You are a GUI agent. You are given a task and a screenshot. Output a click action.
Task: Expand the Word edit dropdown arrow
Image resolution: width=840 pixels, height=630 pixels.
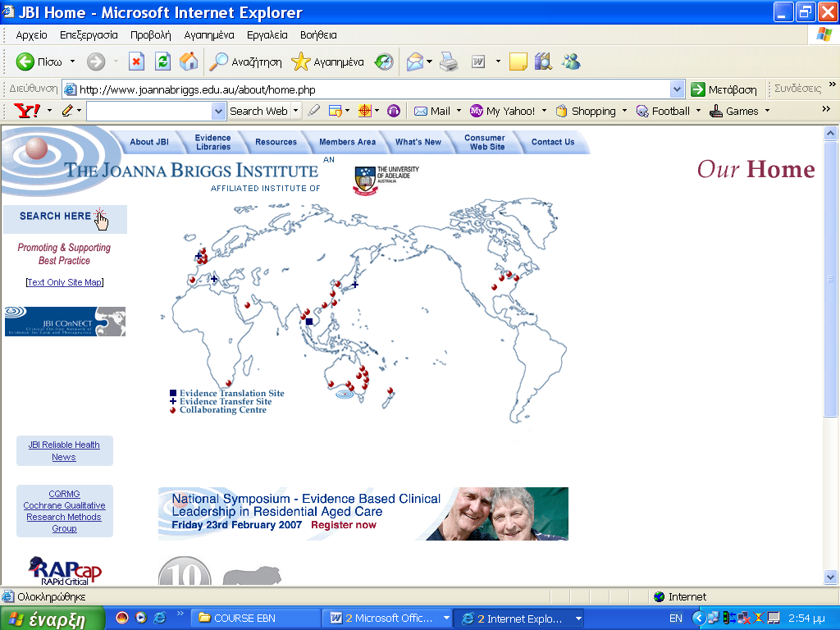(498, 62)
